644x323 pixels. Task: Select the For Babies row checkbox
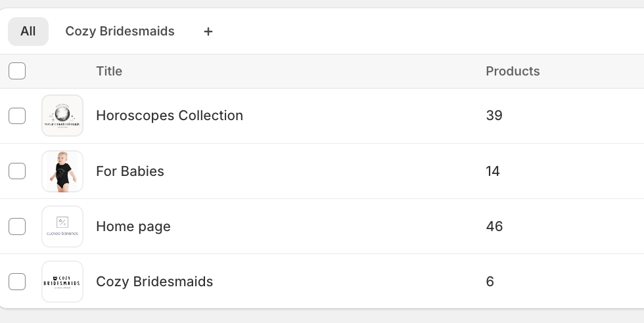tap(17, 171)
